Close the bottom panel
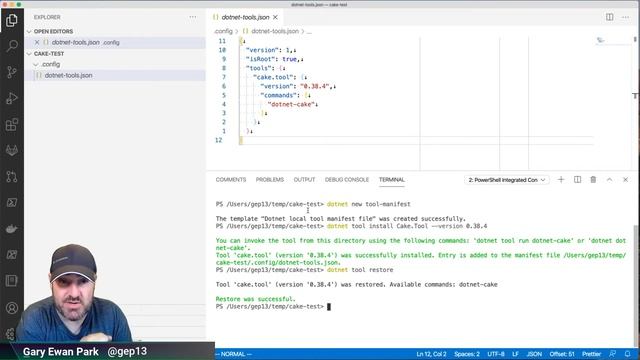The height and width of the screenshot is (360, 640). pyautogui.click(x=625, y=180)
